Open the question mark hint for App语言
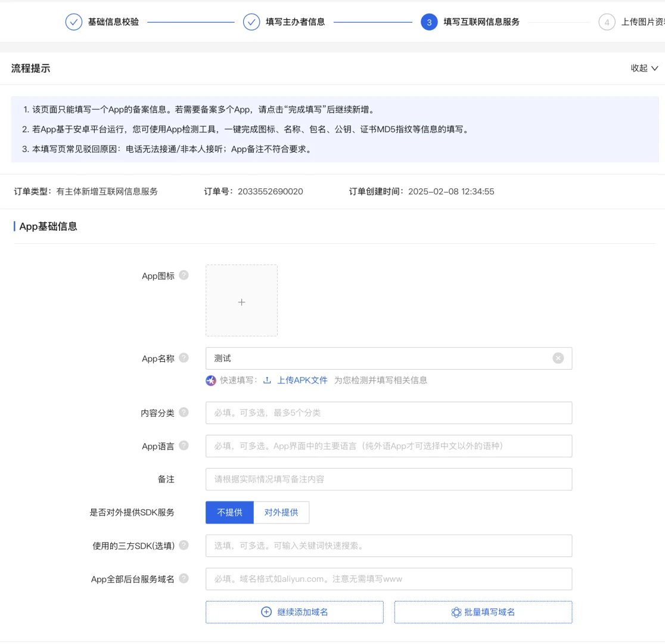 tap(184, 445)
